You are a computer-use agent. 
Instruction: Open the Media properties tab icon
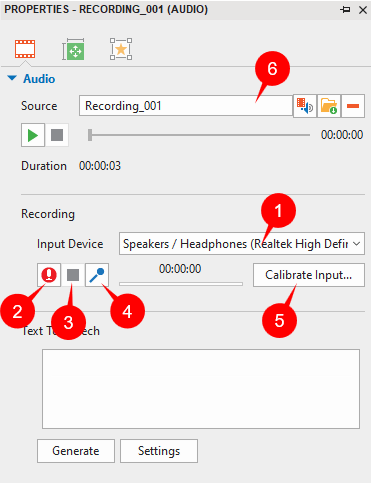coord(25,49)
